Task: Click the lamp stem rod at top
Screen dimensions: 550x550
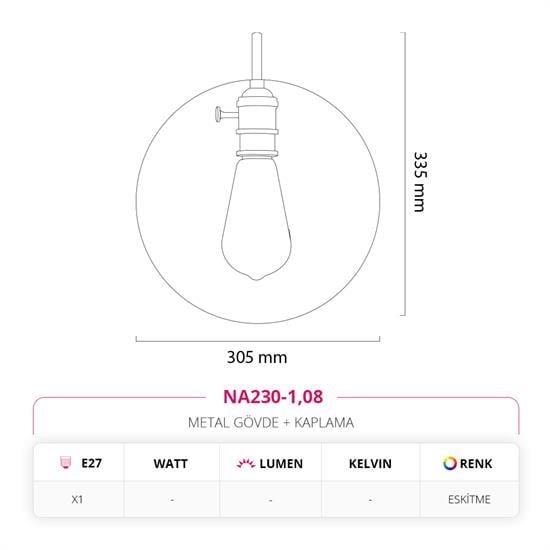Action: (x=257, y=57)
